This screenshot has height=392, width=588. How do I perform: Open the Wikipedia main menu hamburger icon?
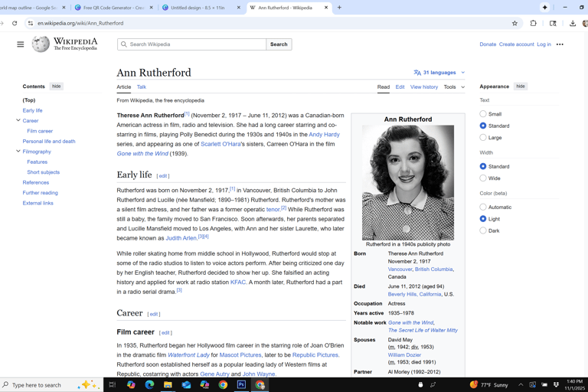pos(20,44)
